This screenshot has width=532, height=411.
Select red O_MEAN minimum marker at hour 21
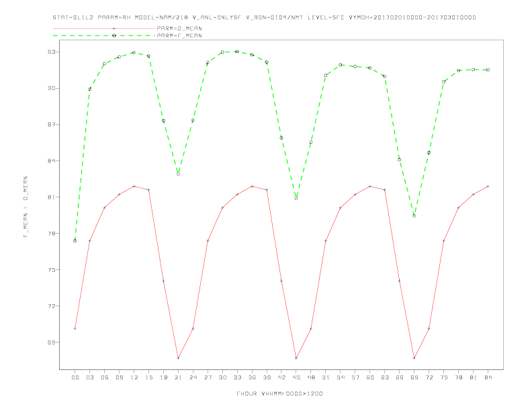click(x=178, y=358)
